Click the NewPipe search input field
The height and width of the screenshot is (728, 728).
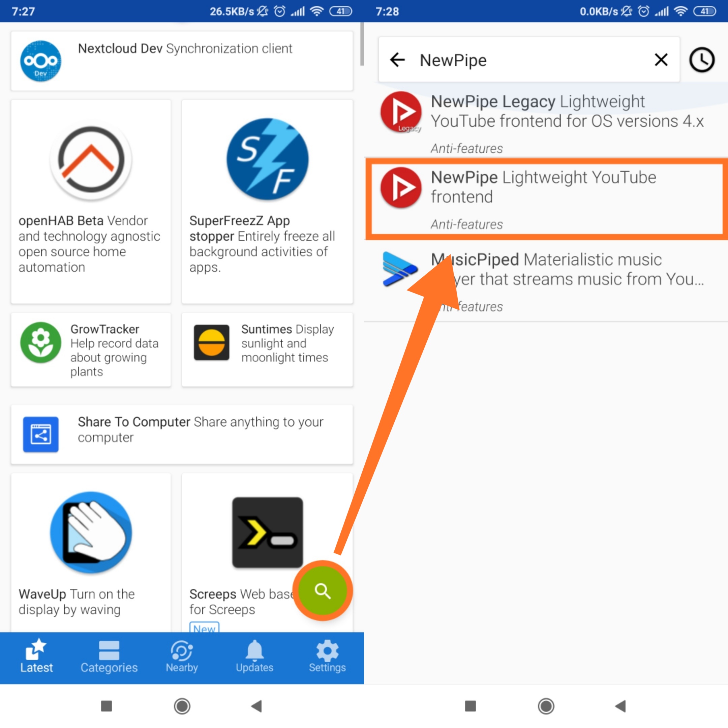click(x=527, y=60)
